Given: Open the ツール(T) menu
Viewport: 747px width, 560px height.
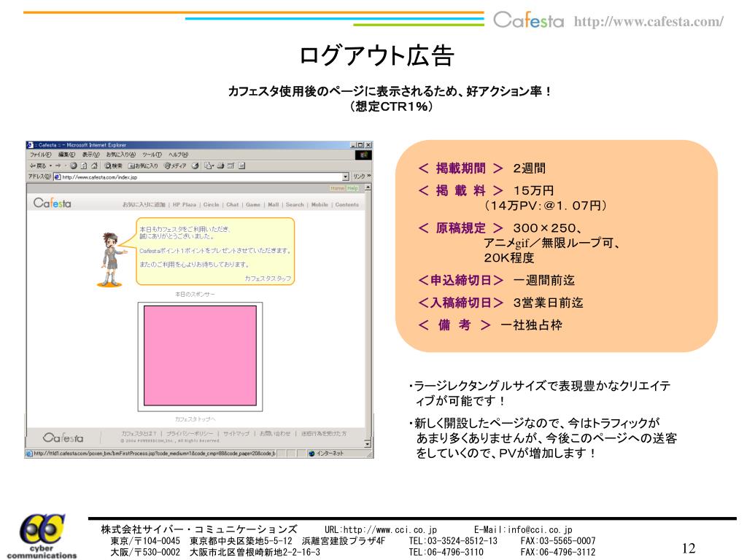Looking at the screenshot, I should 152,155.
